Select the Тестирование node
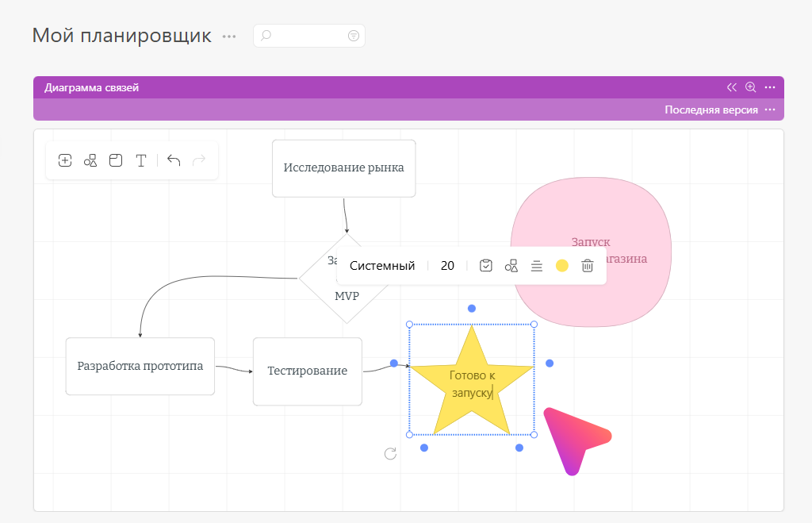Viewport: 812px width, 523px height. coord(308,371)
